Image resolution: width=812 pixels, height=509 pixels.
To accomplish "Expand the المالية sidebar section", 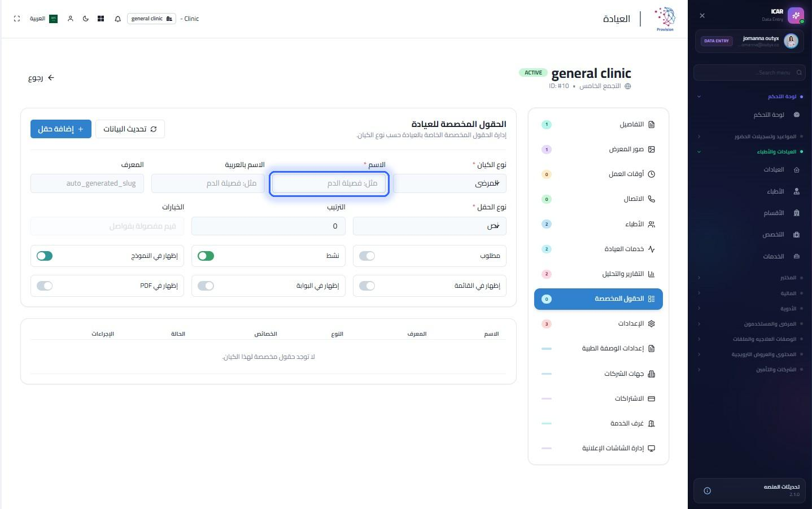I will point(750,293).
